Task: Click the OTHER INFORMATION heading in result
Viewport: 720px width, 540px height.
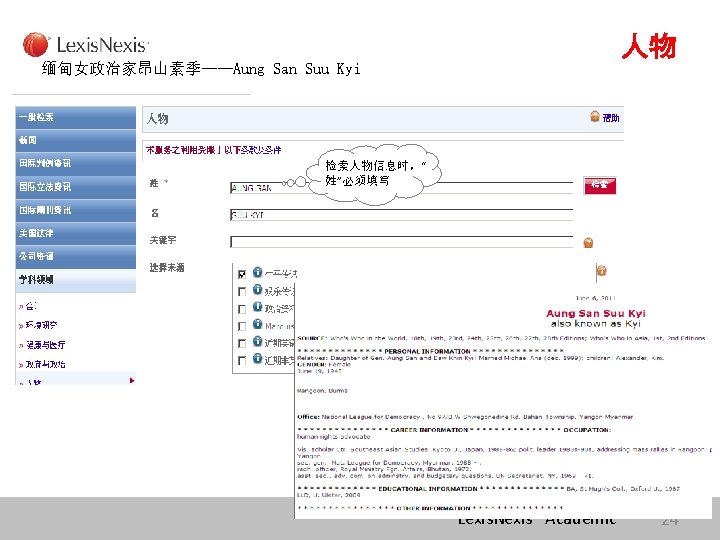Action: coord(433,509)
